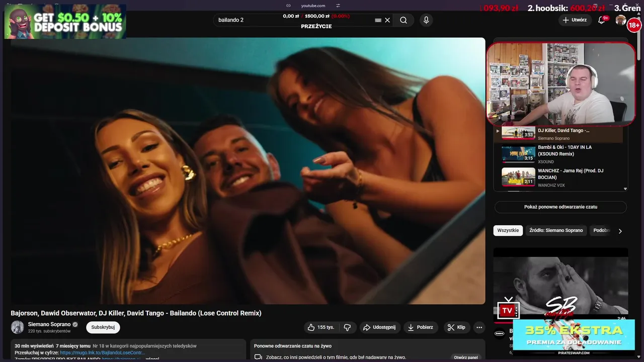Open the account avatar menu
The image size is (644, 362).
[x=621, y=20]
